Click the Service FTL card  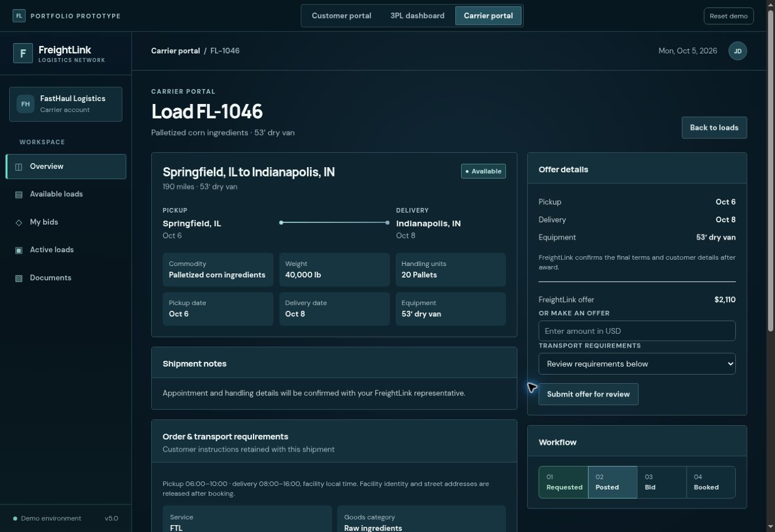point(247,520)
